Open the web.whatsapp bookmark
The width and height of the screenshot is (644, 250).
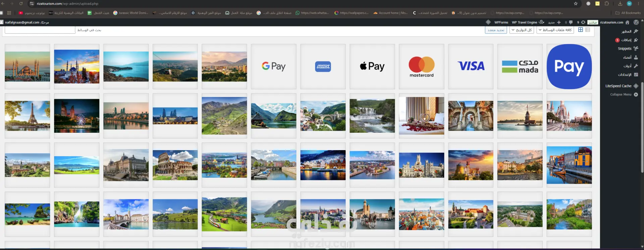tap(312, 13)
